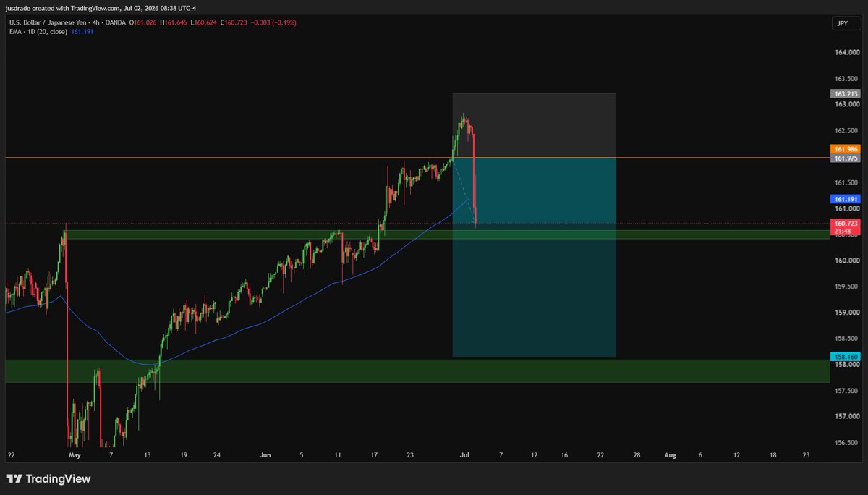Viewport: 868px width, 495px height.
Task: Click the 24 date label on time axis
Action: [217, 455]
